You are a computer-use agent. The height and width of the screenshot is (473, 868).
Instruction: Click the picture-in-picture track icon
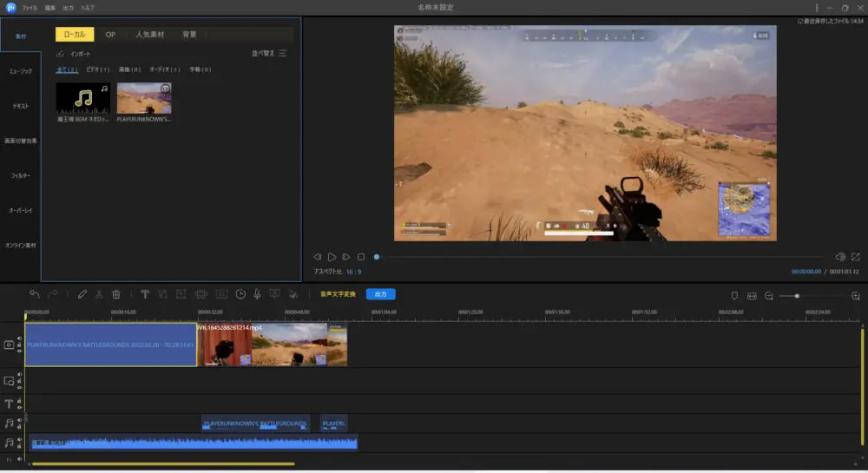click(x=9, y=381)
